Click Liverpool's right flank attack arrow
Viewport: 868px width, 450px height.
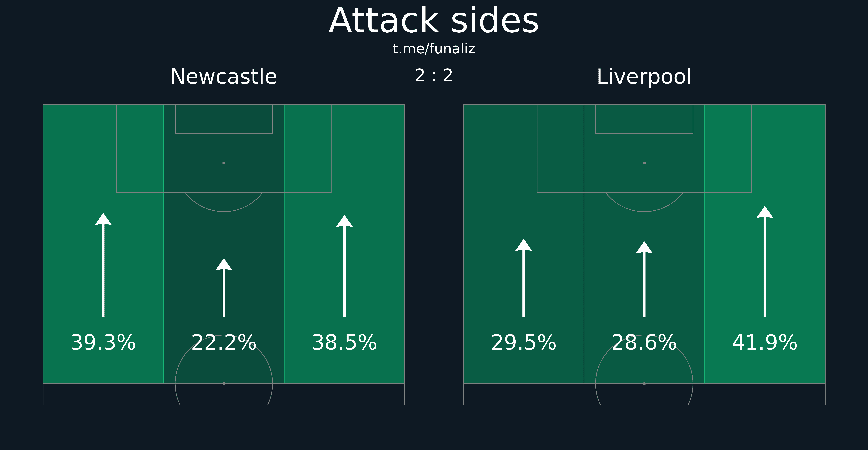pyautogui.click(x=765, y=262)
